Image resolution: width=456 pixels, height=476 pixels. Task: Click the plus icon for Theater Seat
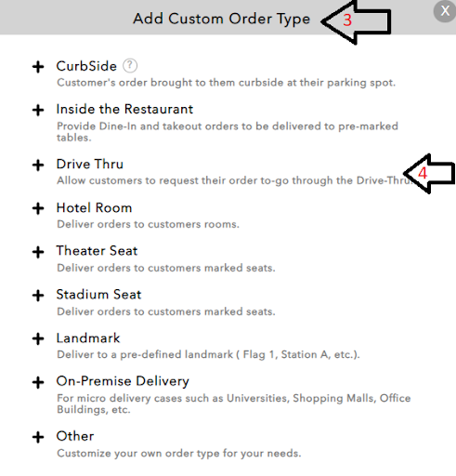pyautogui.click(x=38, y=252)
